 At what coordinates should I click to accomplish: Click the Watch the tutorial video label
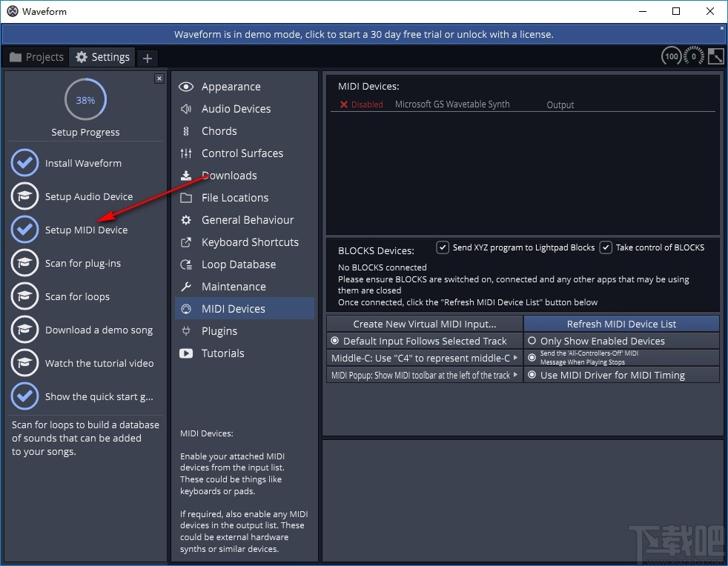click(99, 363)
